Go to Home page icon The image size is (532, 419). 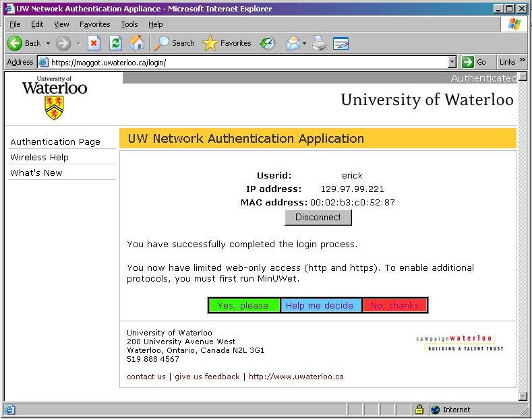click(x=137, y=43)
